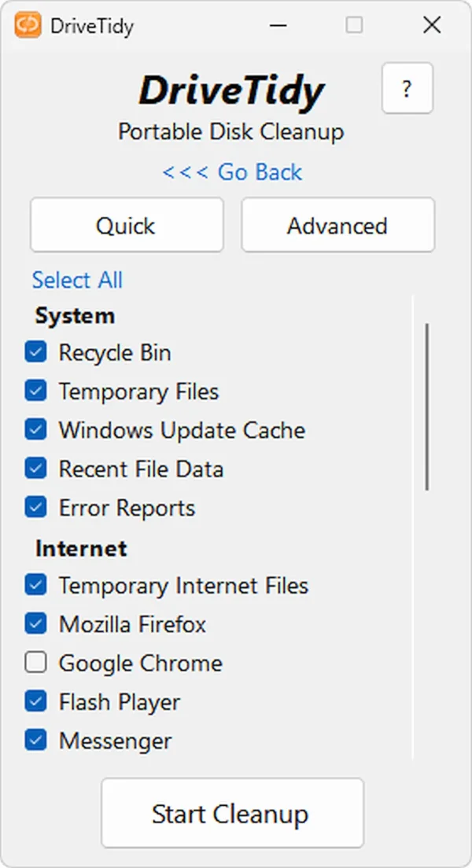The image size is (472, 868).
Task: Uncheck the Flash Player option
Action: (36, 701)
